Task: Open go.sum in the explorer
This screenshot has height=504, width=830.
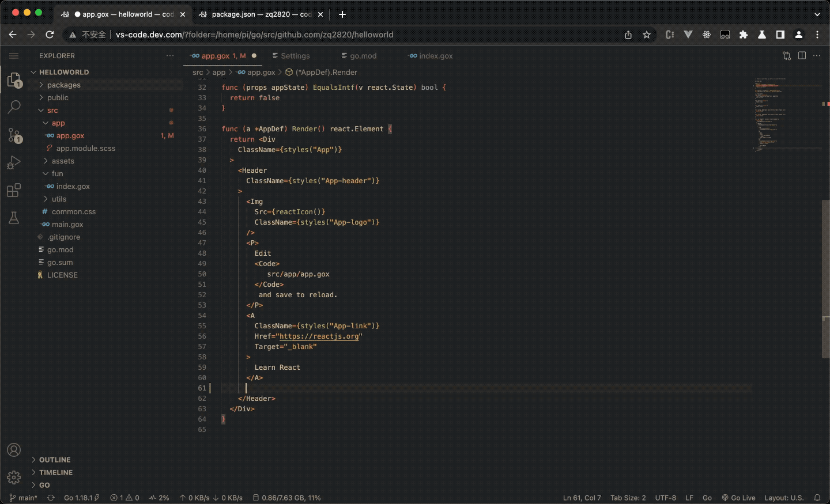Action: 107,262
